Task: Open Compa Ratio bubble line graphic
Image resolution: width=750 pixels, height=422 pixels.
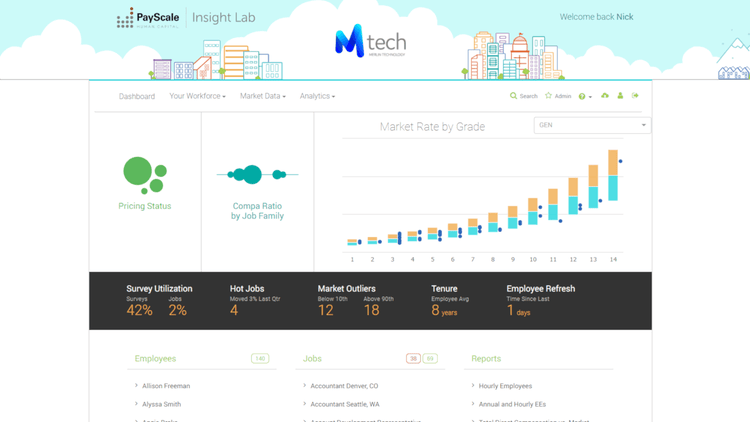Action: point(257,175)
